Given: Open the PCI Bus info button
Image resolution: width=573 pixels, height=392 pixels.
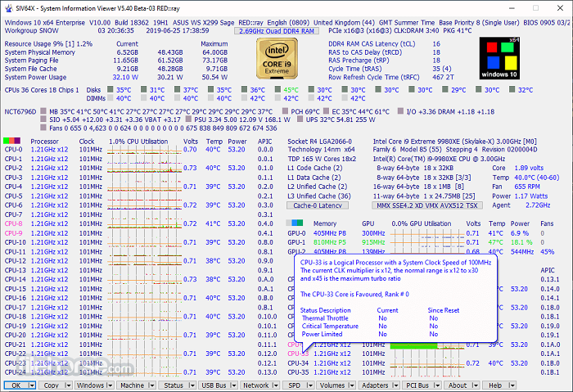Looking at the screenshot, I should coord(417,385).
